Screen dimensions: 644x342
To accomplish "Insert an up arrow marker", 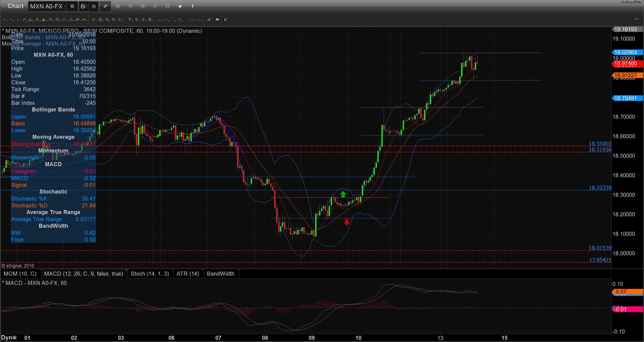I will point(136,20).
